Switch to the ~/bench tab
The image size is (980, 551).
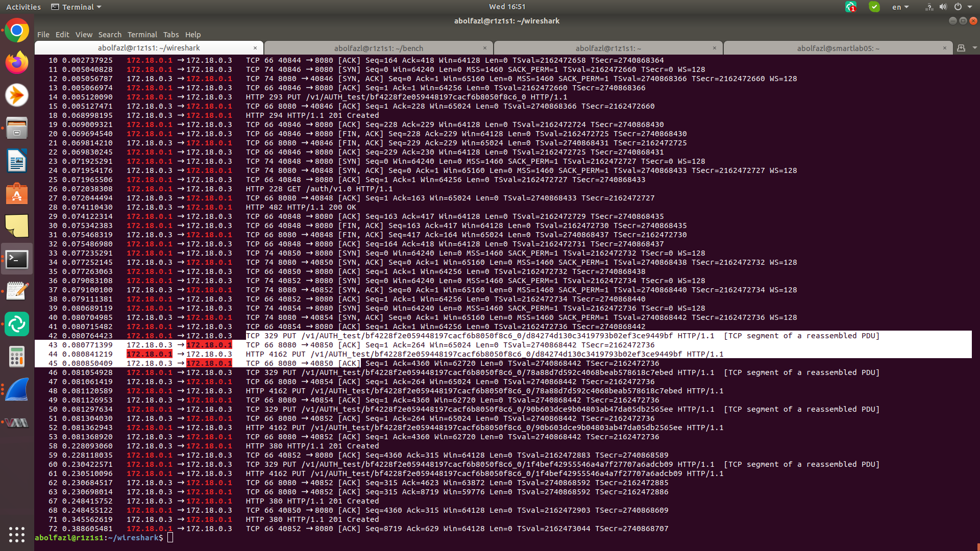point(378,48)
